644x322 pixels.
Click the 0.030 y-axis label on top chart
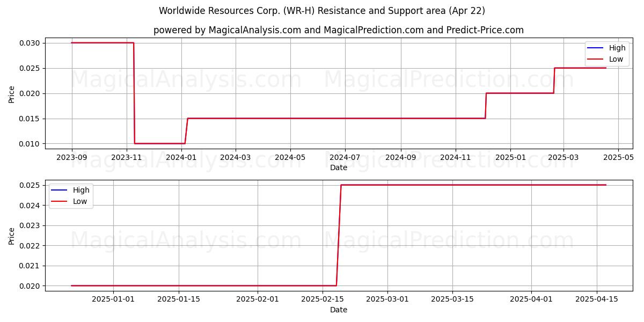(30, 43)
